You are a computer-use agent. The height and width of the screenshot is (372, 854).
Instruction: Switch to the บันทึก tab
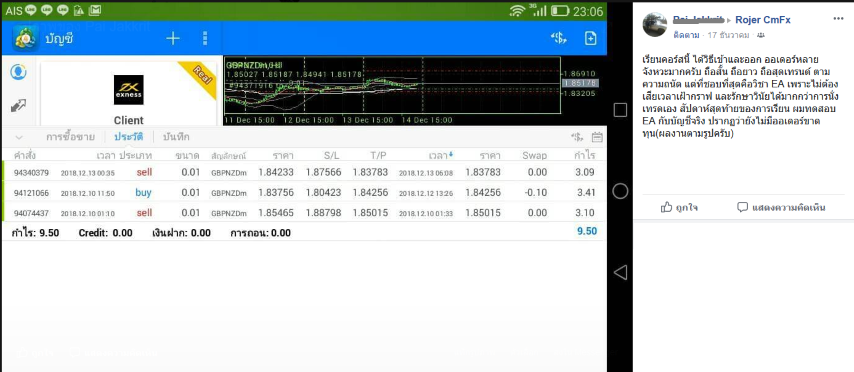(176, 137)
